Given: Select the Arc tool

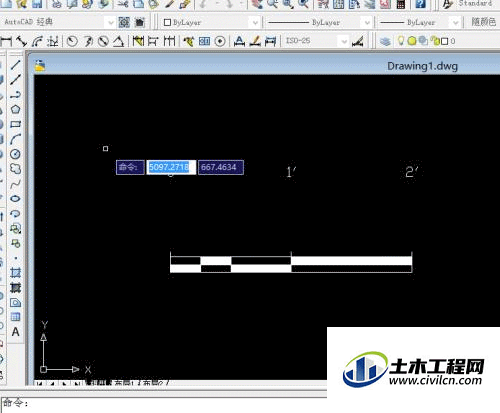Looking at the screenshot, I should pos(15,139).
